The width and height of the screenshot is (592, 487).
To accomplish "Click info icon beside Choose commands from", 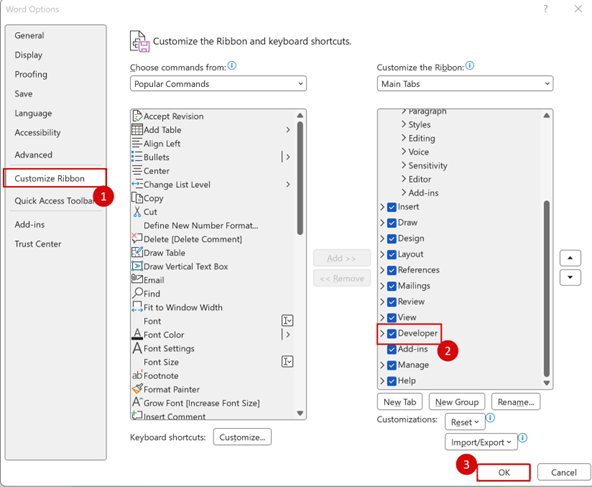I will (232, 66).
